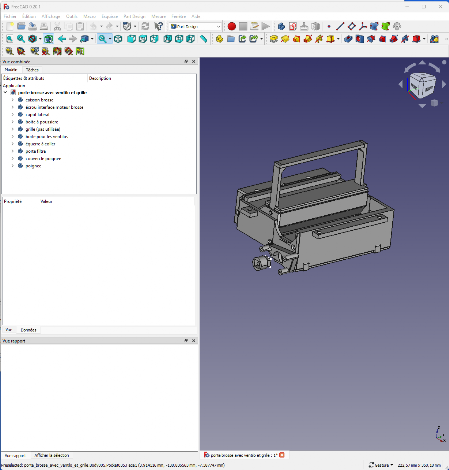Rotate view with navigation cube right arrow

pos(444,84)
